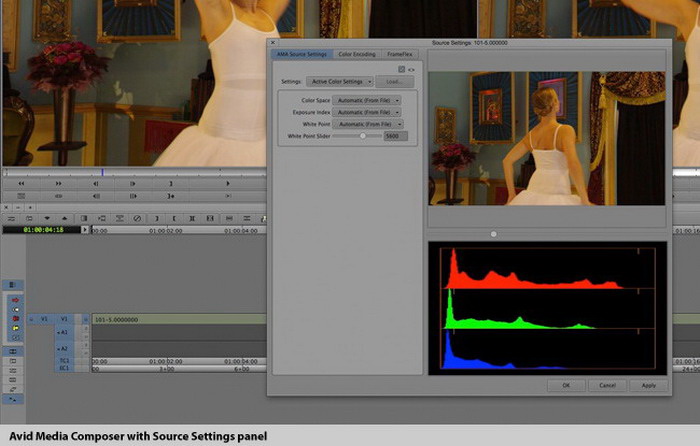The height and width of the screenshot is (446, 700).
Task: Toggle the checkbox above the Load button
Action: point(401,69)
